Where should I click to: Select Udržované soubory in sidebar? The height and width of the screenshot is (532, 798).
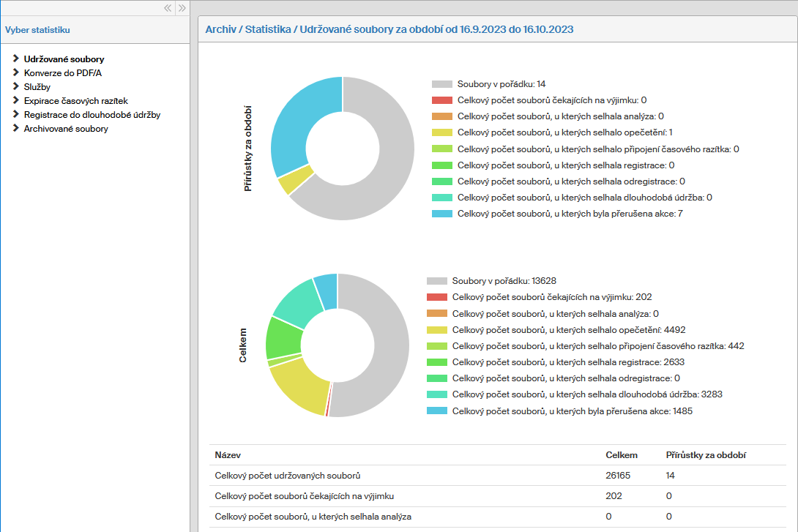(64, 59)
